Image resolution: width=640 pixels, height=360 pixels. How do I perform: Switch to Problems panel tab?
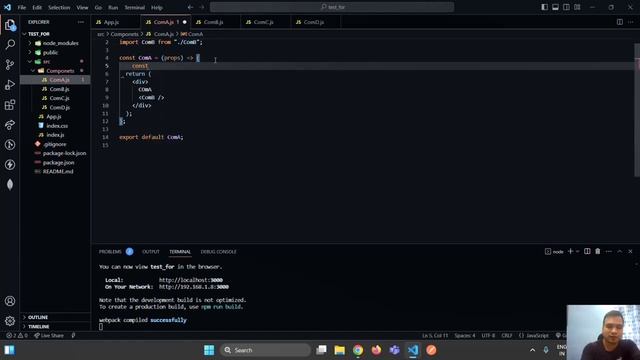(110, 252)
